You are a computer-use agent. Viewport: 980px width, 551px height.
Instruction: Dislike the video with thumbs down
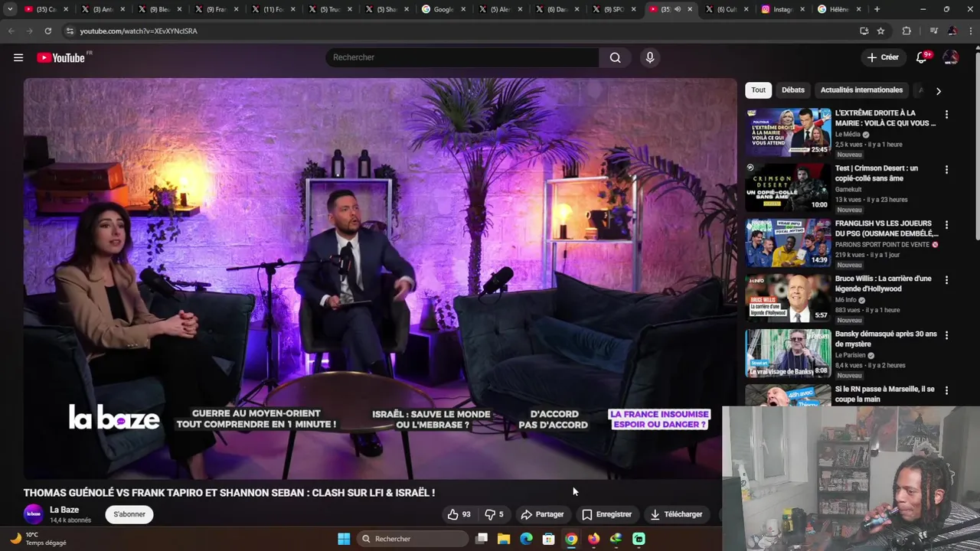(495, 514)
